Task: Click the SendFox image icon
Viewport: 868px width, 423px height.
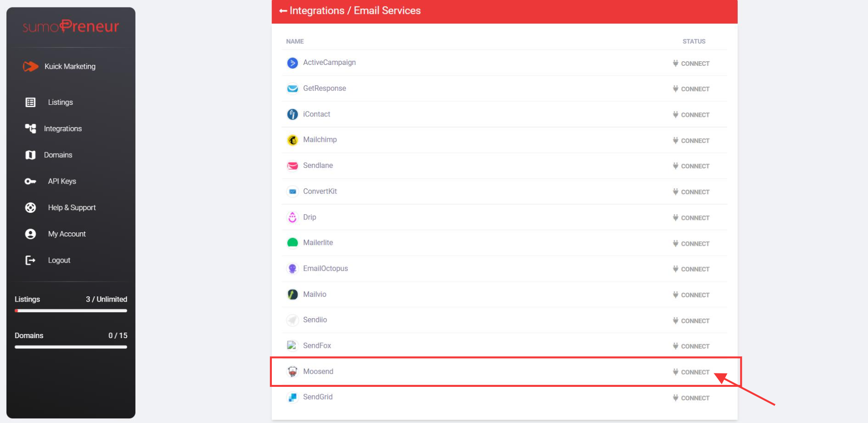Action: 292,346
